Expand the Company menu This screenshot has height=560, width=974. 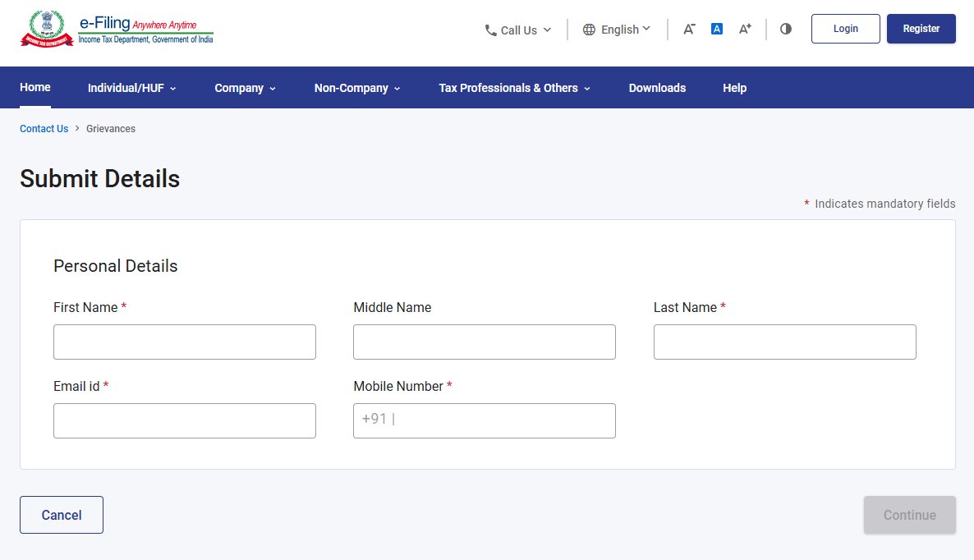pyautogui.click(x=246, y=88)
